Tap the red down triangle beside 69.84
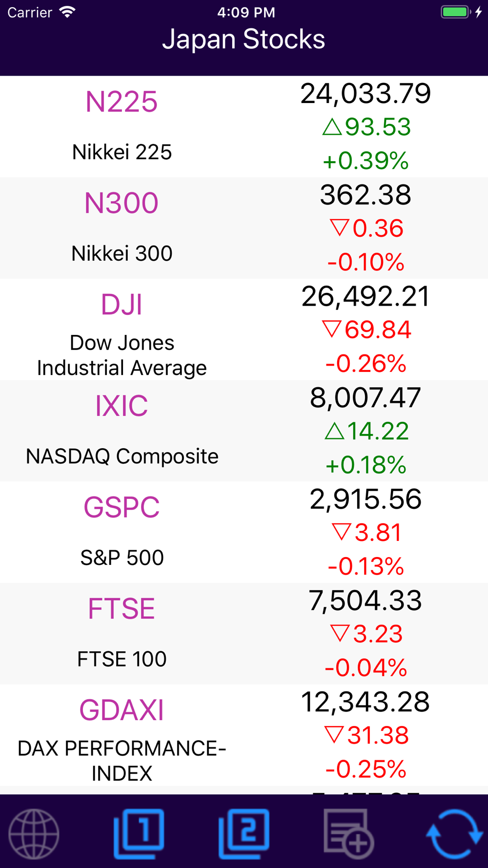The image size is (488, 868). click(332, 329)
